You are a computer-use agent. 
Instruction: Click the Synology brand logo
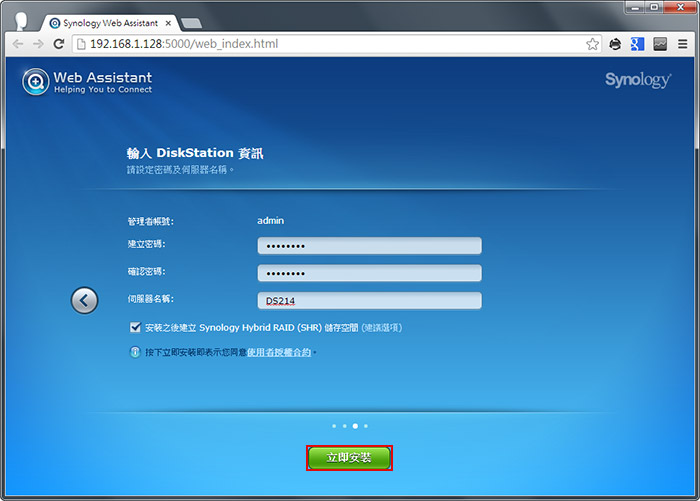point(638,80)
